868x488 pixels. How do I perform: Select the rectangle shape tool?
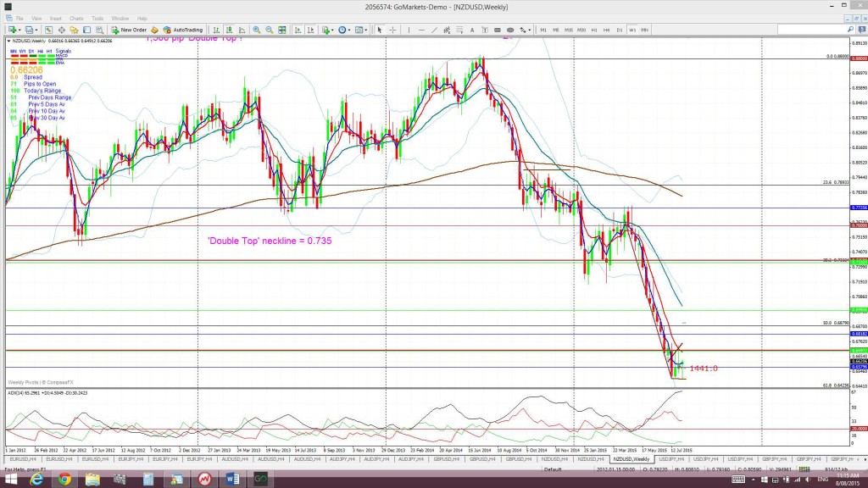click(x=497, y=30)
